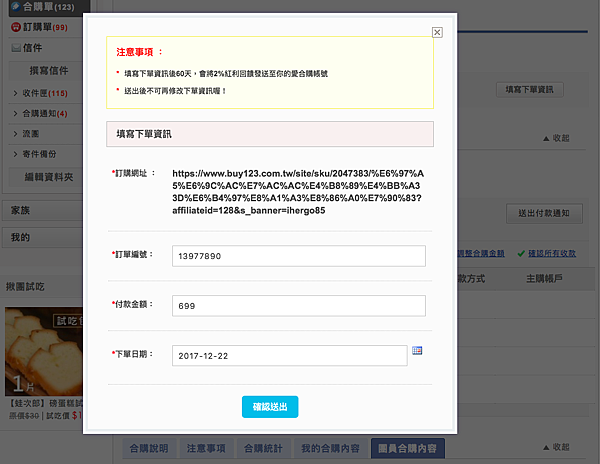Click the red 訂購單 icon
Screen dimensions: 600x464
(x=16, y=27)
